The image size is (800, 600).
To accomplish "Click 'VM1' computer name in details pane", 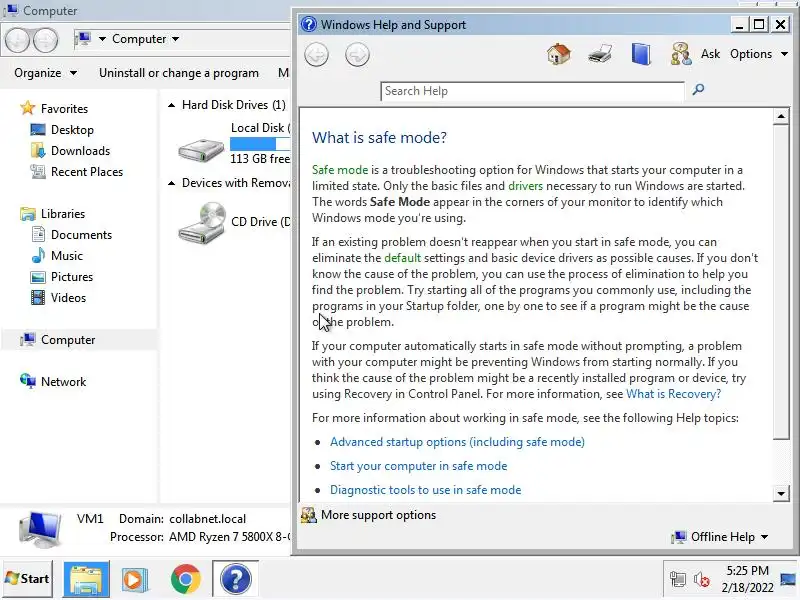I will pyautogui.click(x=90, y=519).
